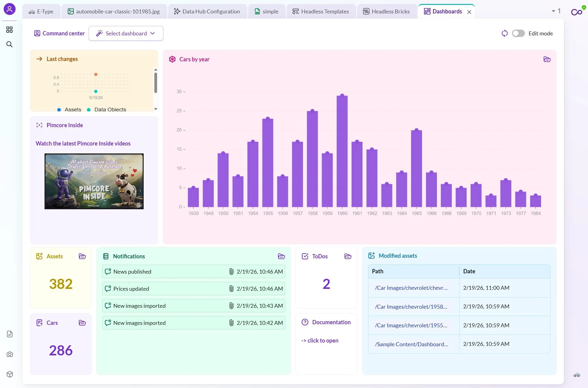Click the Cars by year chart icon

[172, 59]
